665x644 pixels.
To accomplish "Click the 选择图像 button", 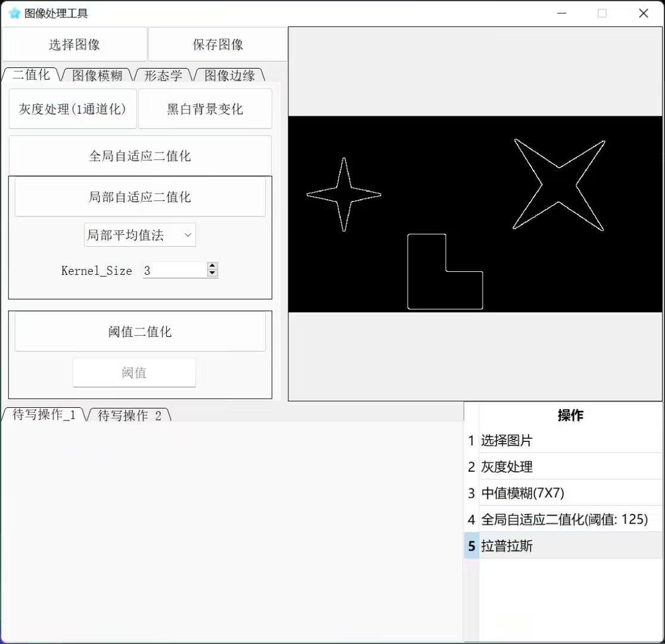I will (x=74, y=45).
